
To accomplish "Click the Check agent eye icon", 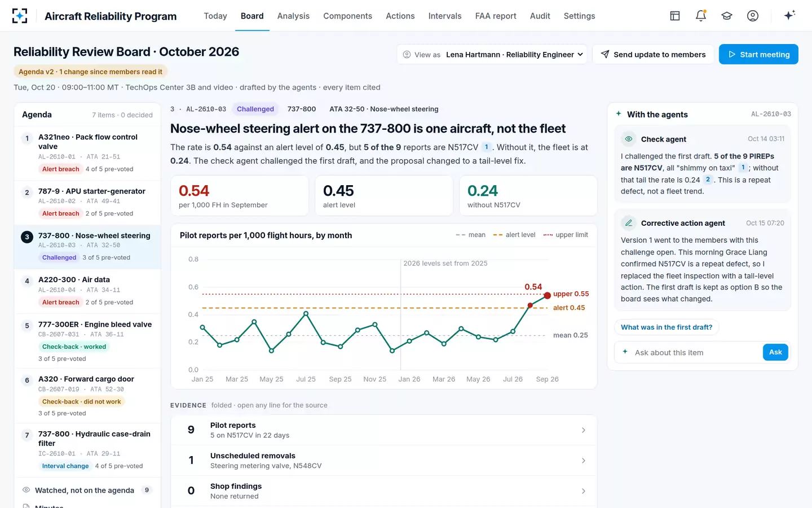I will click(629, 139).
